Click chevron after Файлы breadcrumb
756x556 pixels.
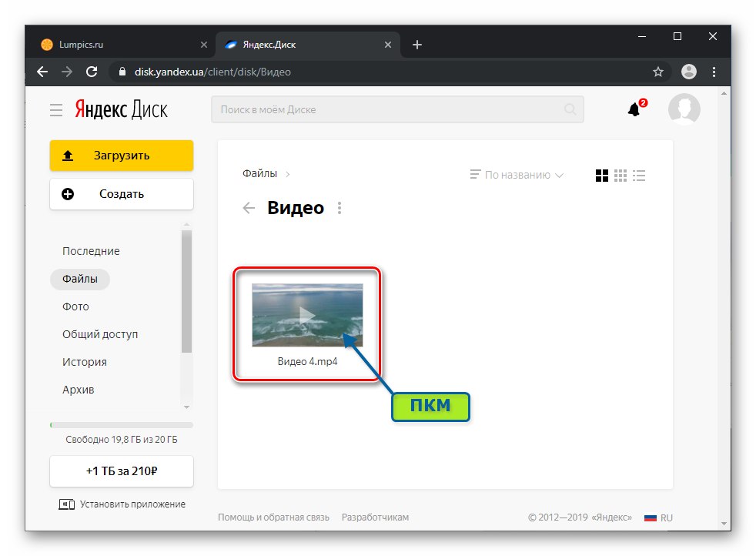pyautogui.click(x=287, y=174)
